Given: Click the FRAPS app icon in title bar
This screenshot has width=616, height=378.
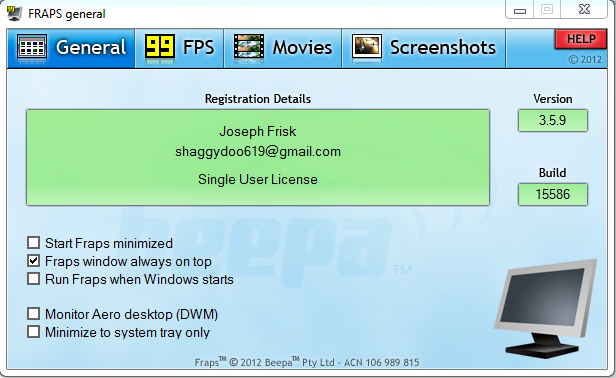Looking at the screenshot, I should (x=15, y=13).
